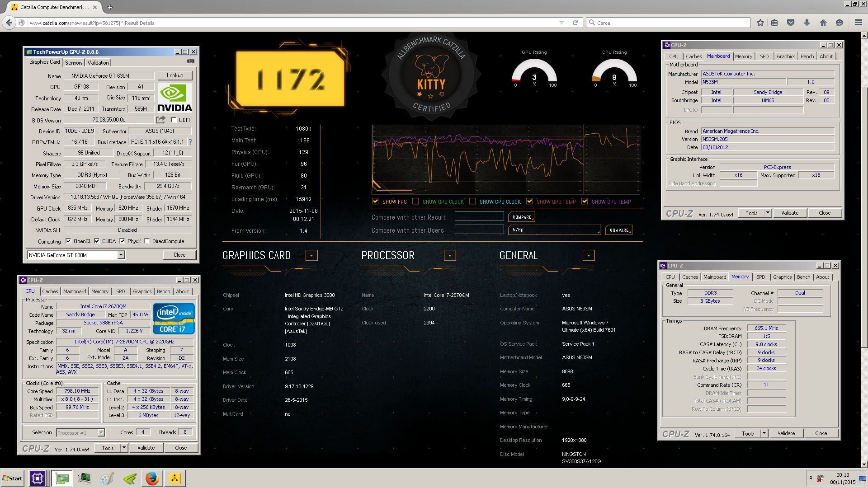This screenshot has height=488, width=868.
Task: Click Validate in Mainboard CPU-Z window
Action: click(790, 213)
